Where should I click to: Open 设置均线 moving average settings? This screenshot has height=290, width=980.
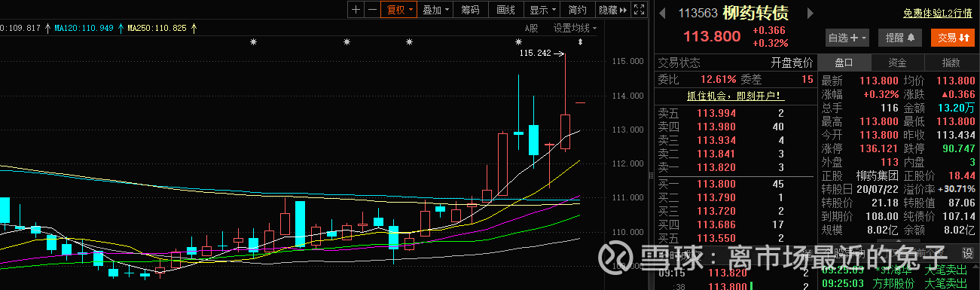(x=575, y=28)
